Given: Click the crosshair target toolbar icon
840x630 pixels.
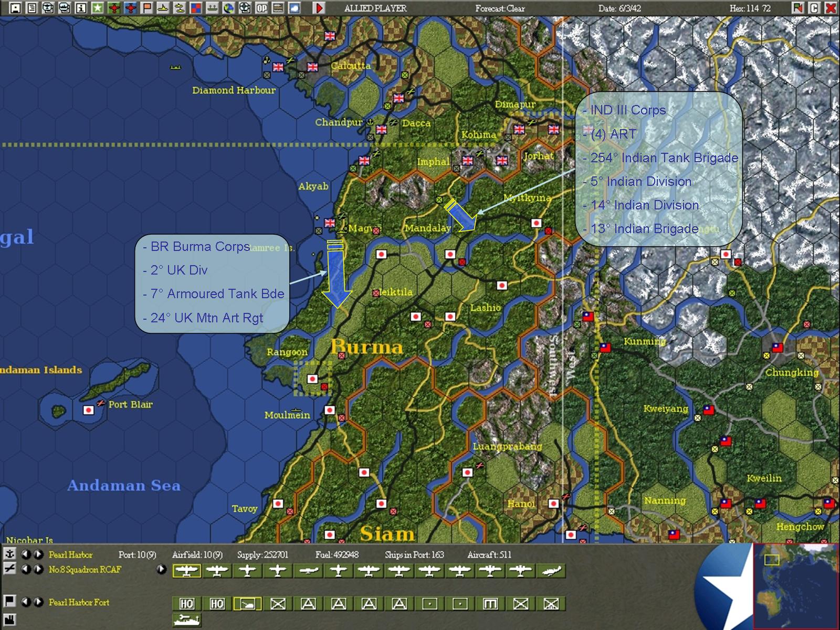Looking at the screenshot, I should pos(245,8).
